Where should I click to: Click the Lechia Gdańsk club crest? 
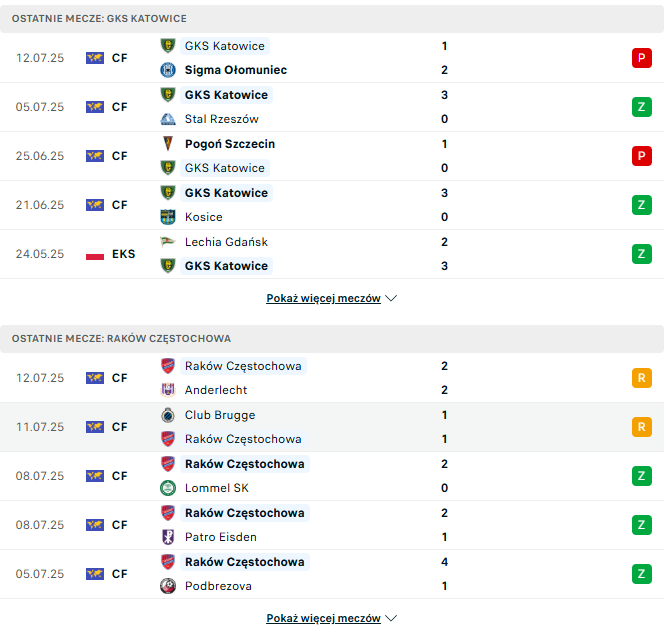168,242
